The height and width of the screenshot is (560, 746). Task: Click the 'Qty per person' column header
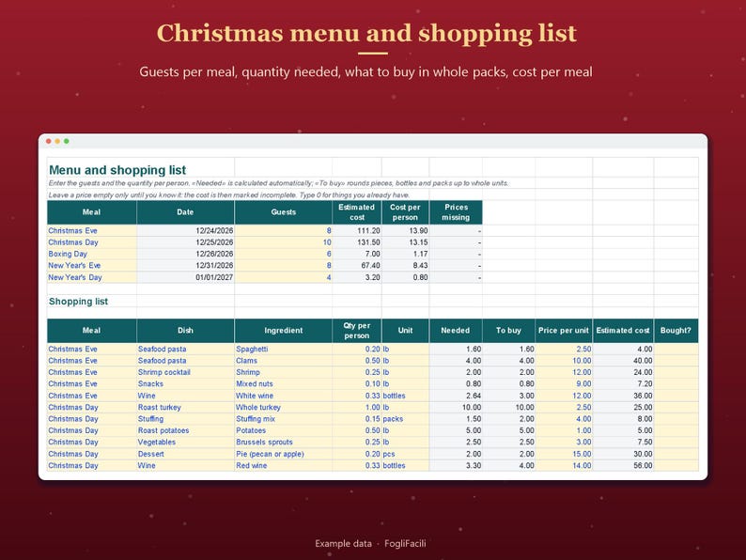coord(357,331)
